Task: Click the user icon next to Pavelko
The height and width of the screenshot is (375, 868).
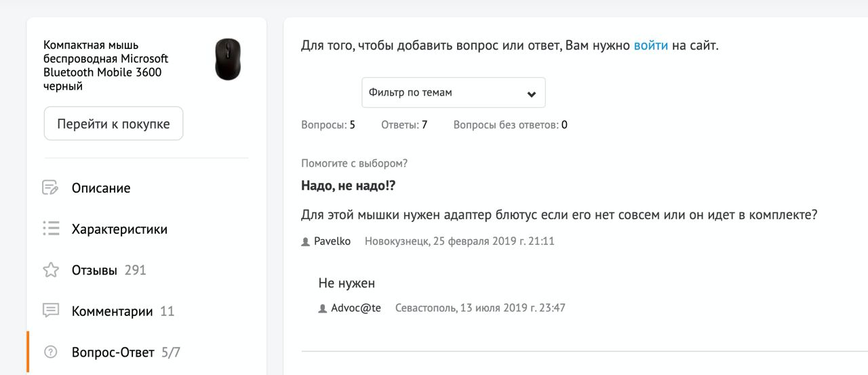Action: coord(305,242)
